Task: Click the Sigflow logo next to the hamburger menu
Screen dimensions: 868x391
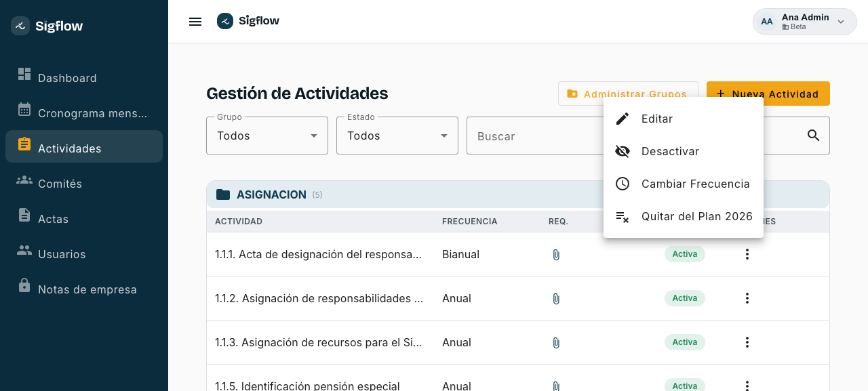Action: [x=225, y=21]
